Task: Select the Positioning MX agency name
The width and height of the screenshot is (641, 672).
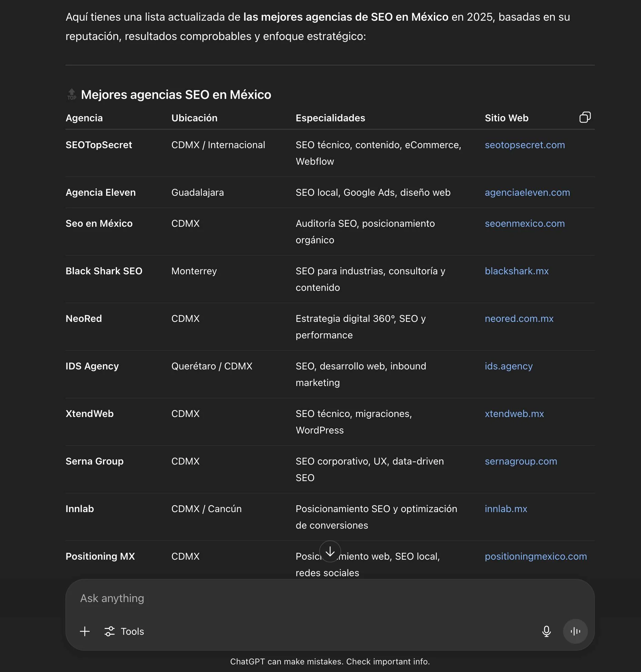Action: (x=100, y=556)
